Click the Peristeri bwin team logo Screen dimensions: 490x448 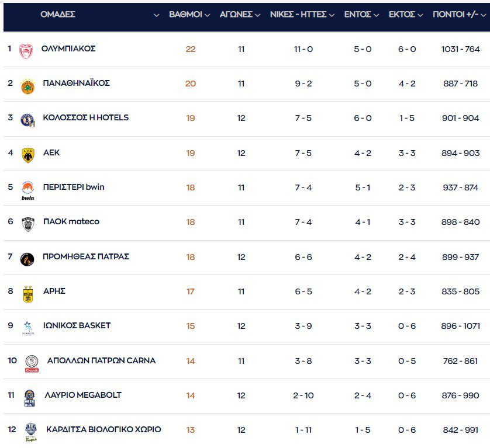click(x=27, y=189)
